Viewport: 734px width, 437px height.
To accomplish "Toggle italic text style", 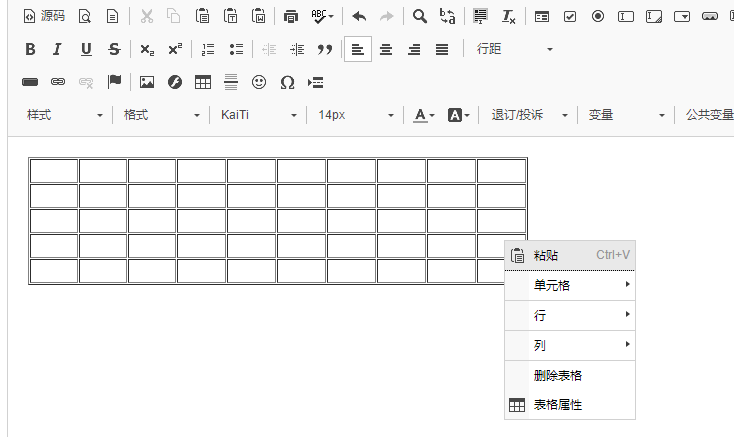I will [57, 49].
